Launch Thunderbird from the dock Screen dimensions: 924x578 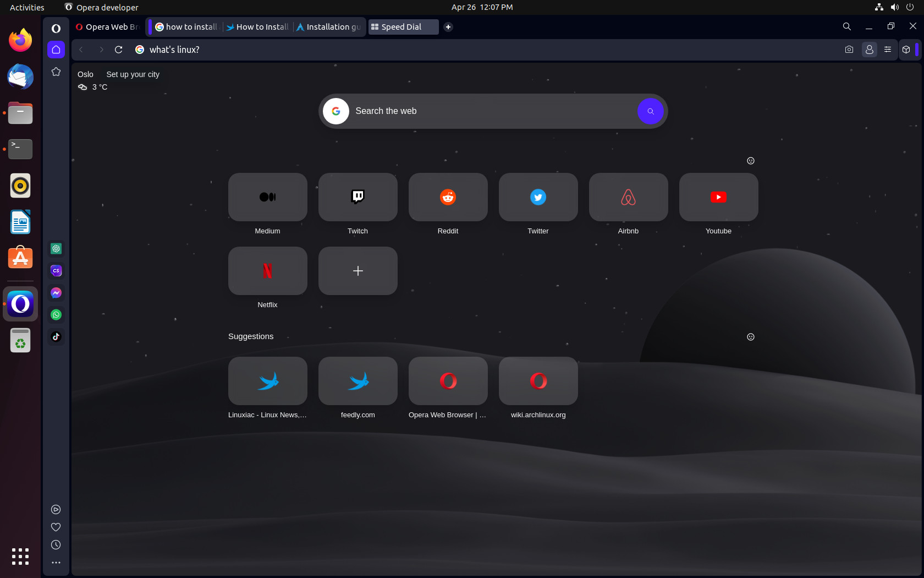point(20,77)
